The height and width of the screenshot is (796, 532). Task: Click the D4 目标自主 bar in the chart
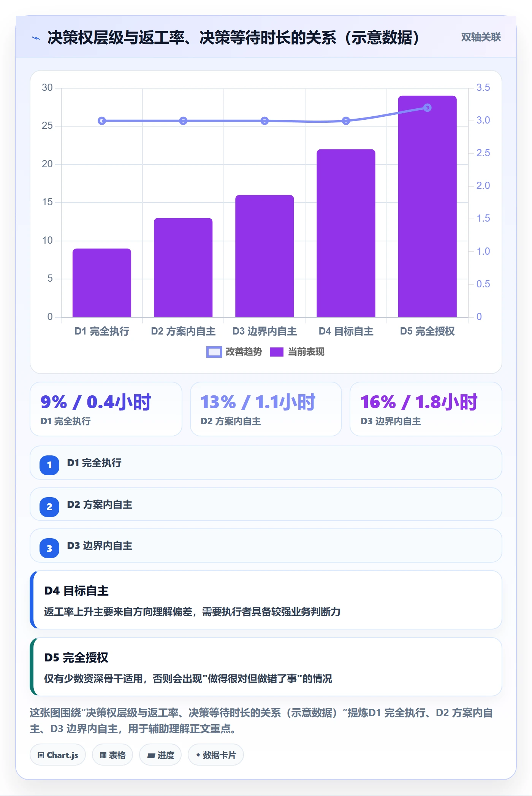click(x=346, y=233)
